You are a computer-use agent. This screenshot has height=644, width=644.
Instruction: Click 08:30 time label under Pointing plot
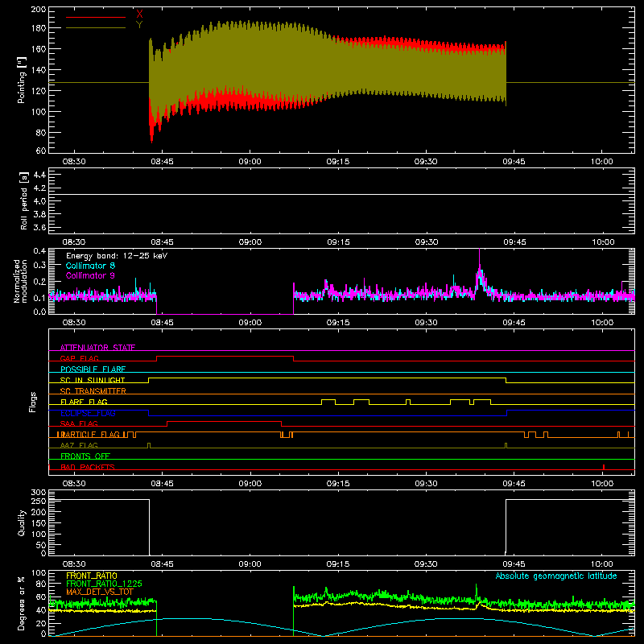click(x=74, y=162)
